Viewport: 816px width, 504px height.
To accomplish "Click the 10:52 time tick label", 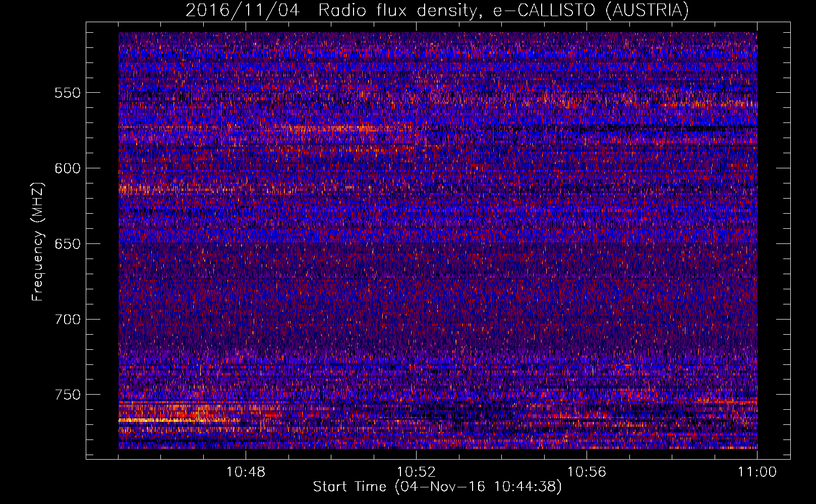I will click(x=417, y=472).
